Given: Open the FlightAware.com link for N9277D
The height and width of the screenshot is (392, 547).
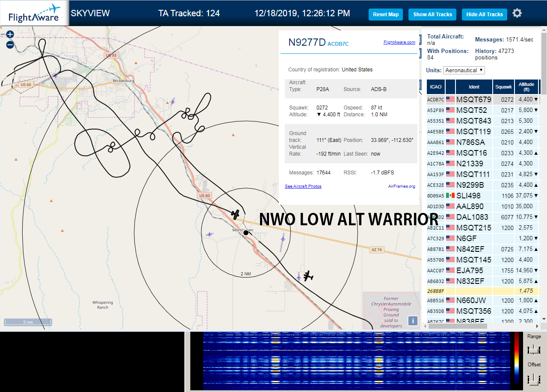Looking at the screenshot, I should tap(399, 42).
